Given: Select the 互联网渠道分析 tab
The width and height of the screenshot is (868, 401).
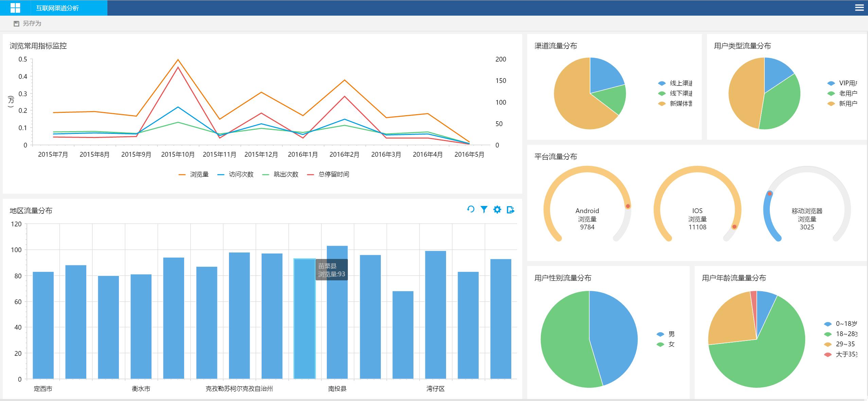Looking at the screenshot, I should click(57, 8).
